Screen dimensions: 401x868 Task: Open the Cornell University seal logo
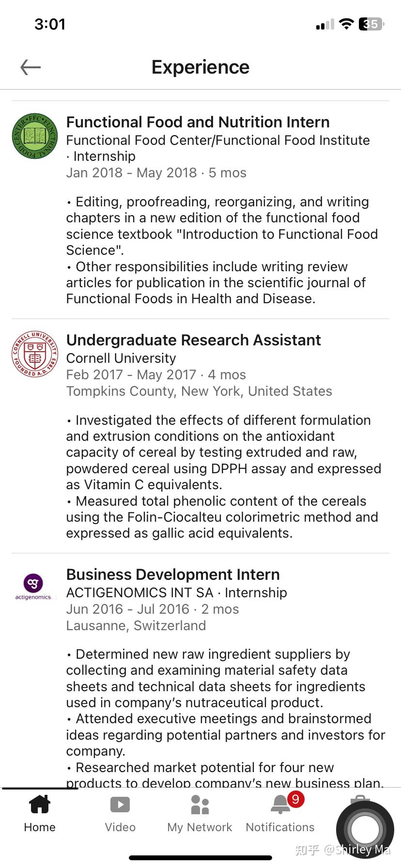(x=35, y=354)
